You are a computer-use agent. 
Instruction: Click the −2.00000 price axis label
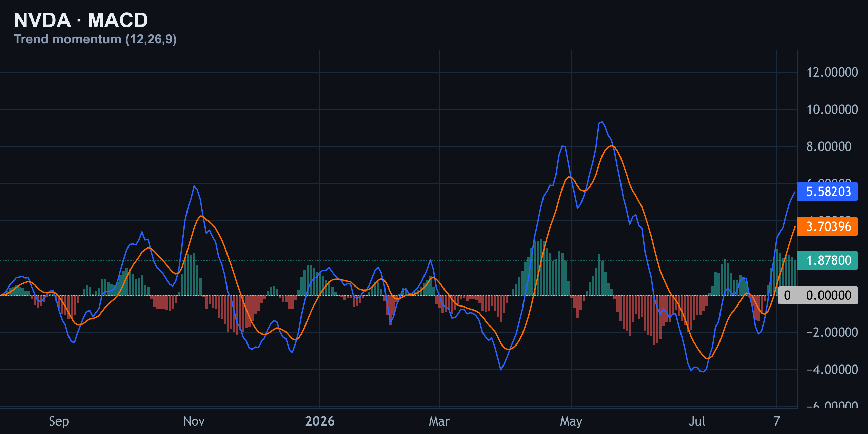[x=832, y=332]
